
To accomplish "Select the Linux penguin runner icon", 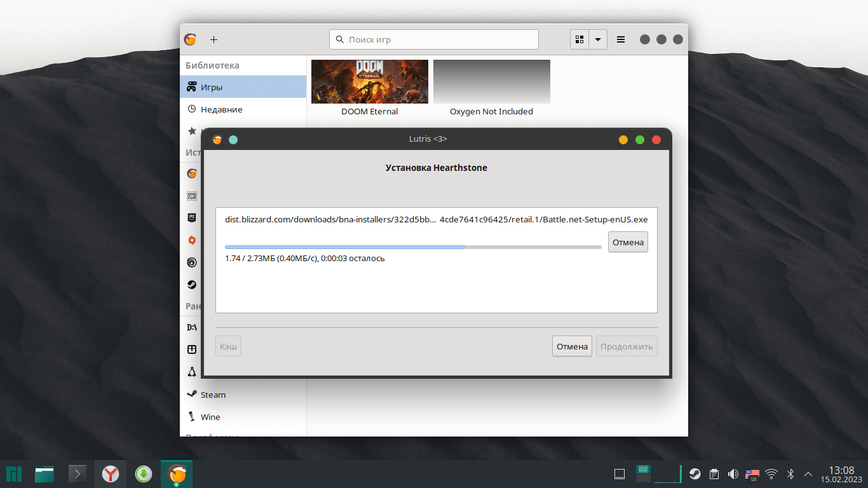I will point(192,371).
